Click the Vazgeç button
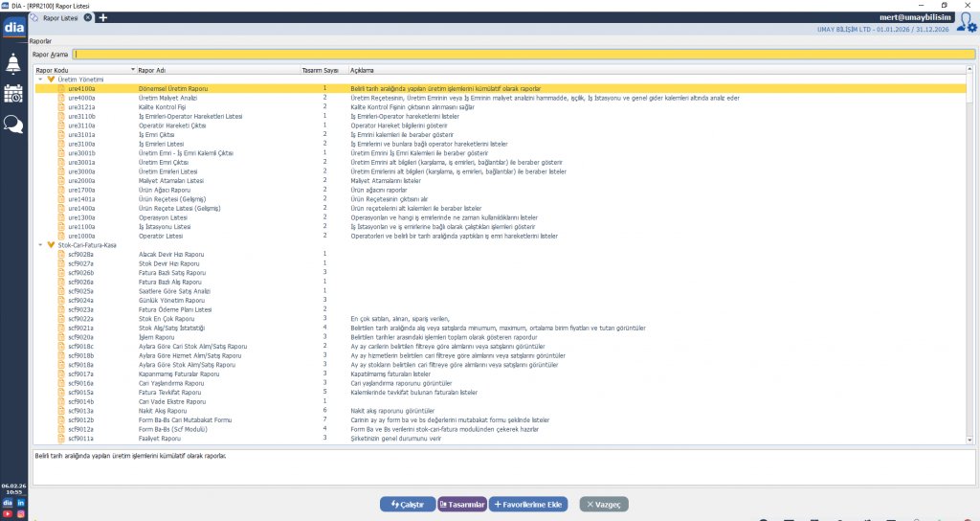 [x=604, y=504]
